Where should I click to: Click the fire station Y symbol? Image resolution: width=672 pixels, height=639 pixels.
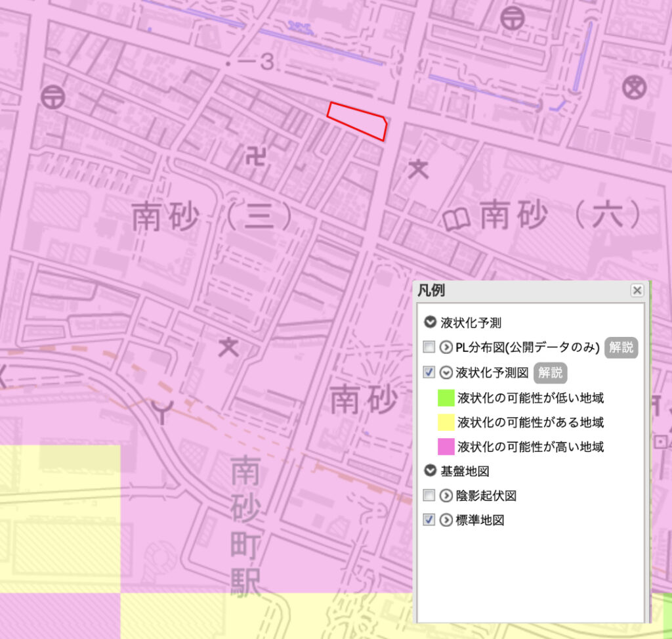click(160, 412)
